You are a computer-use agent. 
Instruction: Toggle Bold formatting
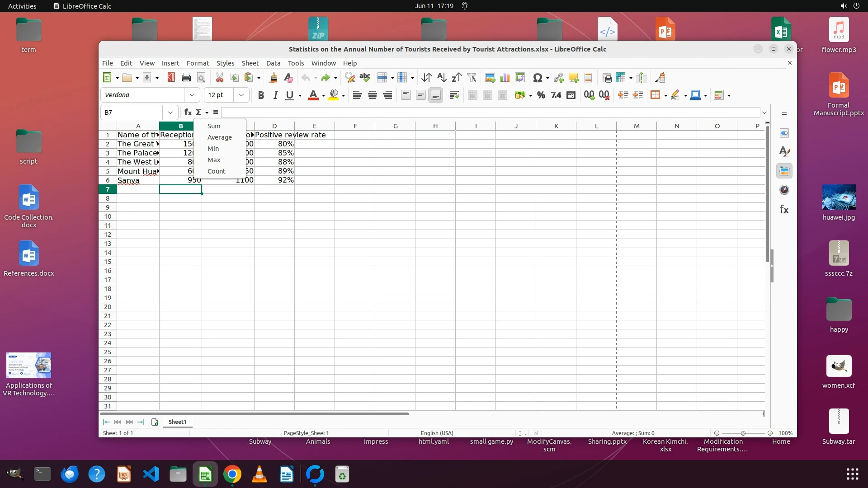point(261,95)
